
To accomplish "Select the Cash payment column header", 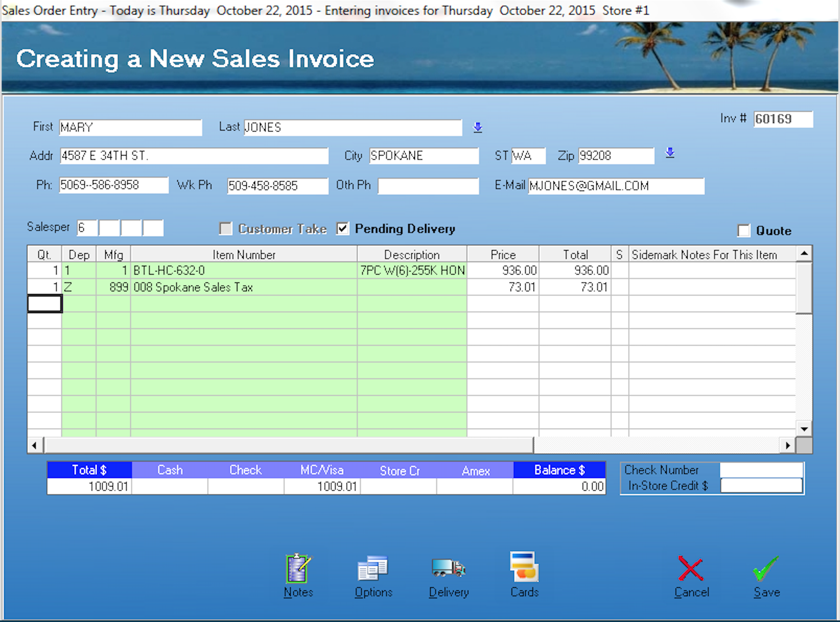I will point(170,470).
